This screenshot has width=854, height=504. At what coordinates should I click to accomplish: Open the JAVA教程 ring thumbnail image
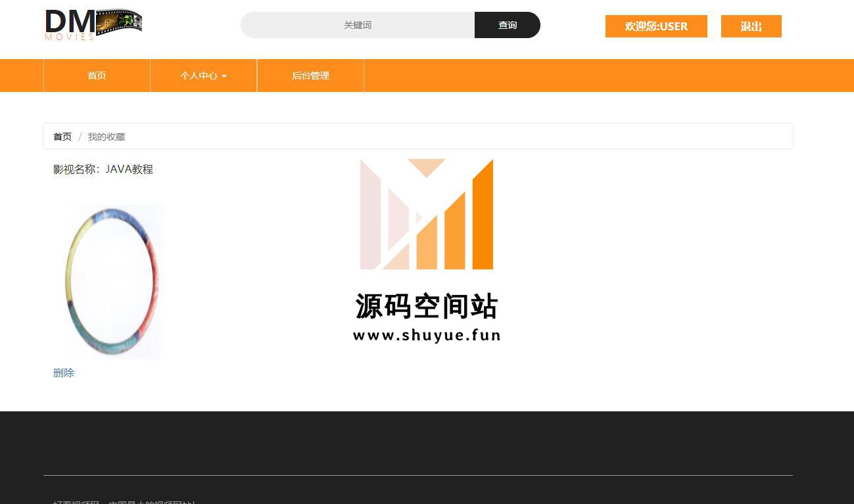(113, 282)
